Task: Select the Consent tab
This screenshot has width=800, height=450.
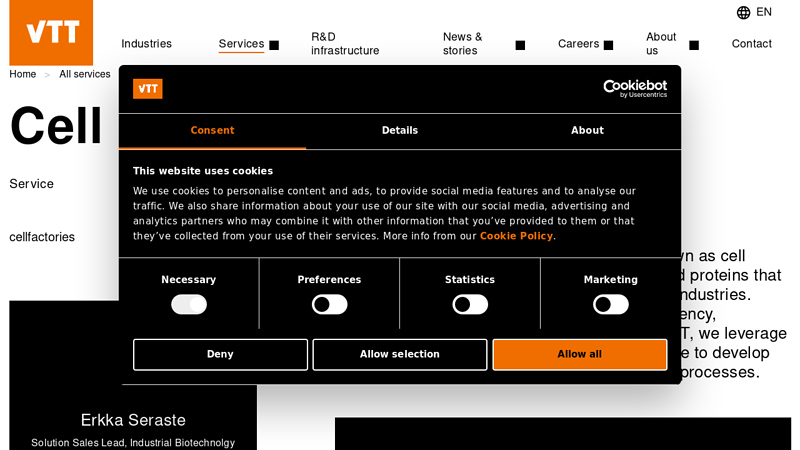Action: [212, 130]
